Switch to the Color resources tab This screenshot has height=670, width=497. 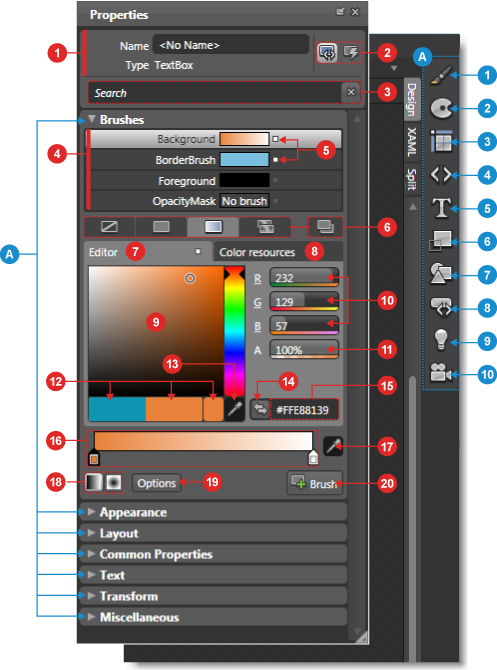coord(278,252)
